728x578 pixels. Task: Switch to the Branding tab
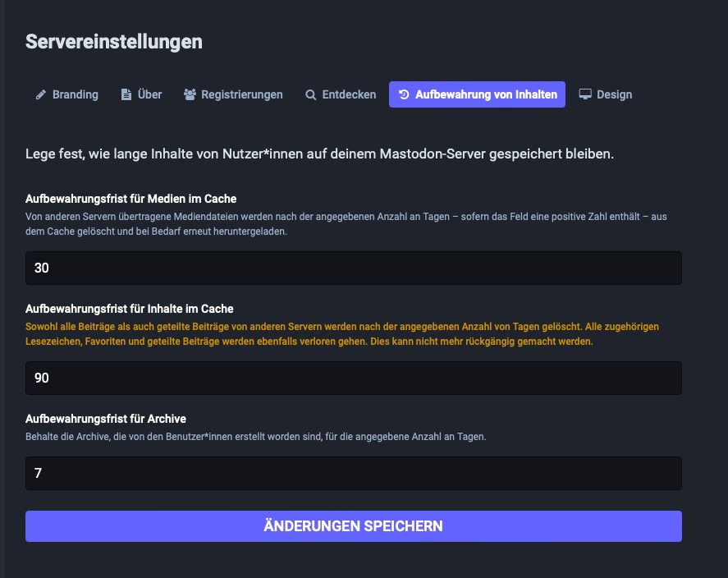point(76,94)
